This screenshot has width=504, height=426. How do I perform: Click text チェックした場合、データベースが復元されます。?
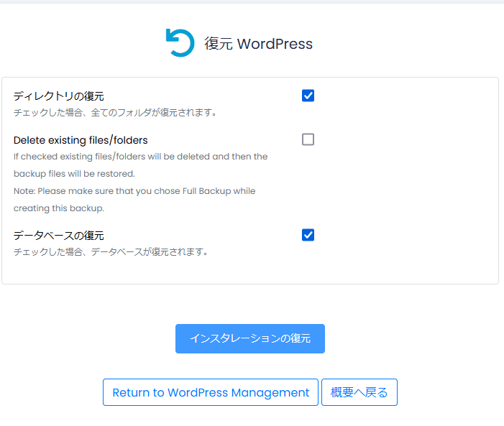tap(111, 252)
